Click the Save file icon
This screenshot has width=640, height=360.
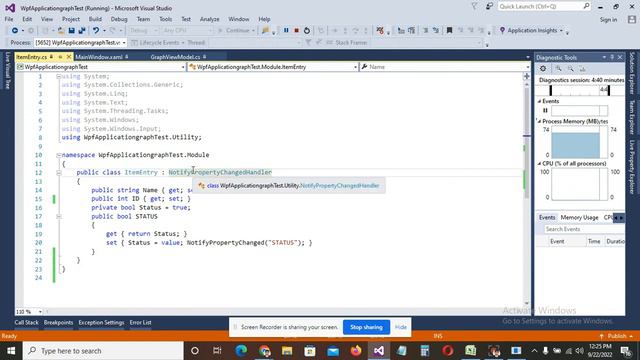[x=71, y=30]
